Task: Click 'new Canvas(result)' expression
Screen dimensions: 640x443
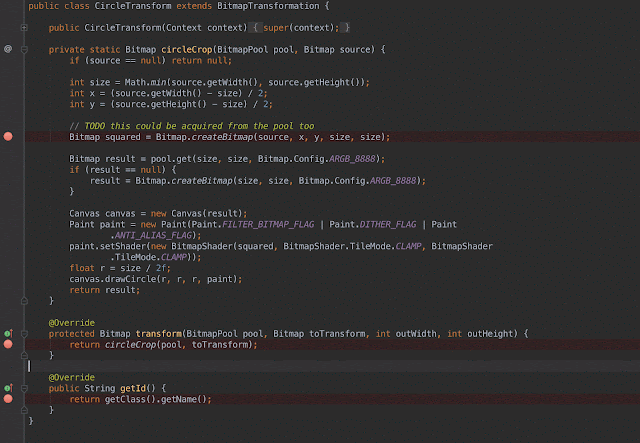Action: pyautogui.click(x=196, y=214)
